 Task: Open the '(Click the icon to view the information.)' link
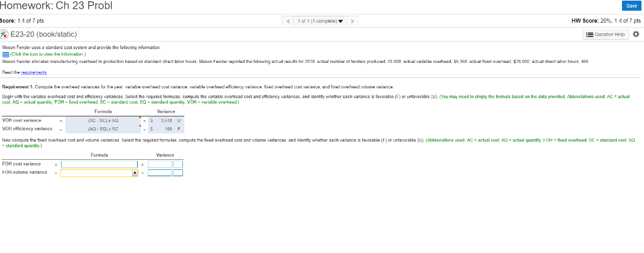click(x=47, y=54)
